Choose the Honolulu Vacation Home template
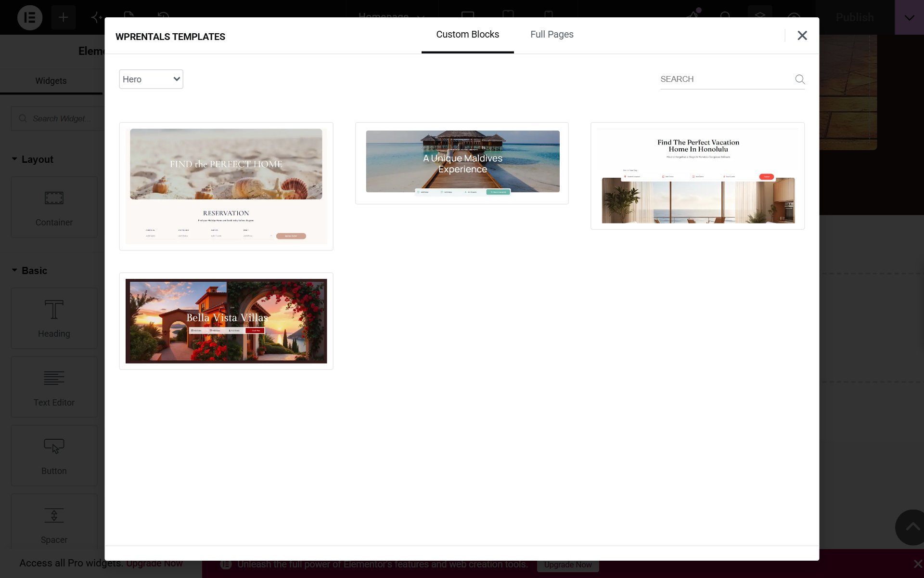Image resolution: width=924 pixels, height=578 pixels. (x=698, y=176)
